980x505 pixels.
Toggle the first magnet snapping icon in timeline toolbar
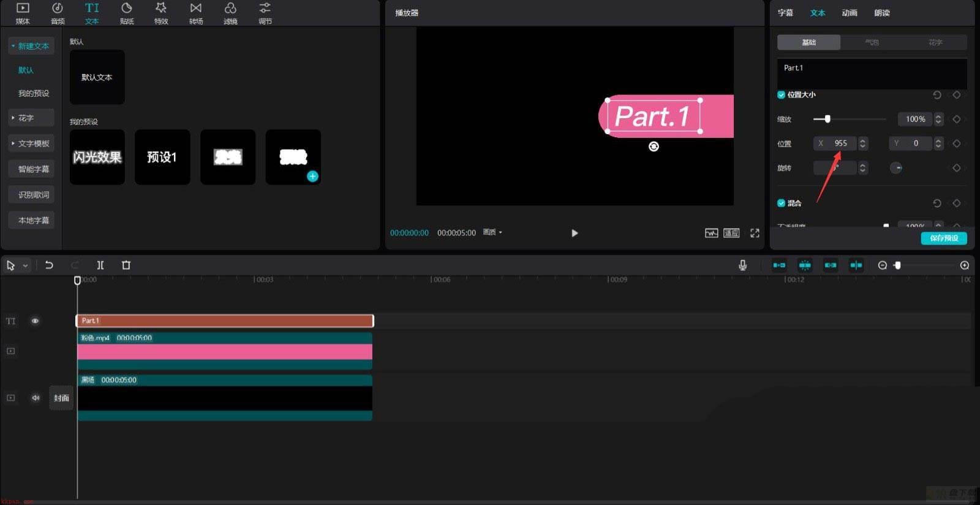click(779, 265)
